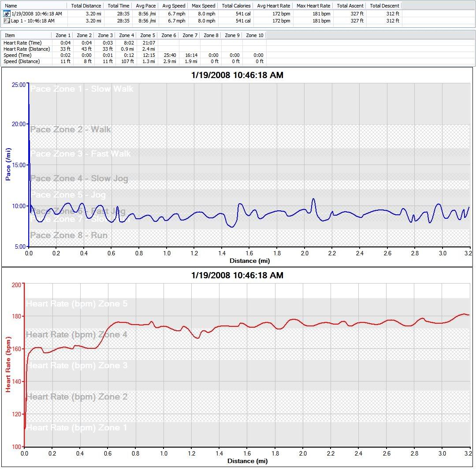476x471 pixels.
Task: Sort by Total Calories column header
Action: click(236, 6)
